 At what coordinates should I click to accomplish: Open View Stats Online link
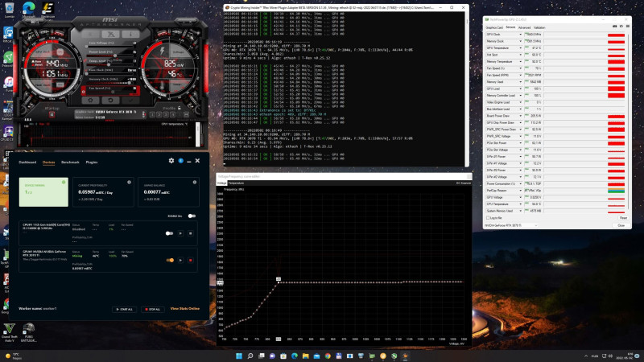[x=185, y=309]
